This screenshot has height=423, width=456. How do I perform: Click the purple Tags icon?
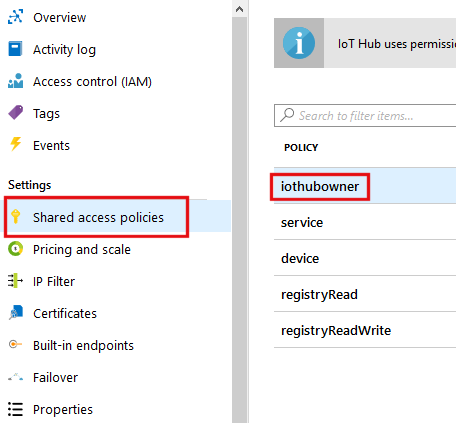pyautogui.click(x=15, y=113)
